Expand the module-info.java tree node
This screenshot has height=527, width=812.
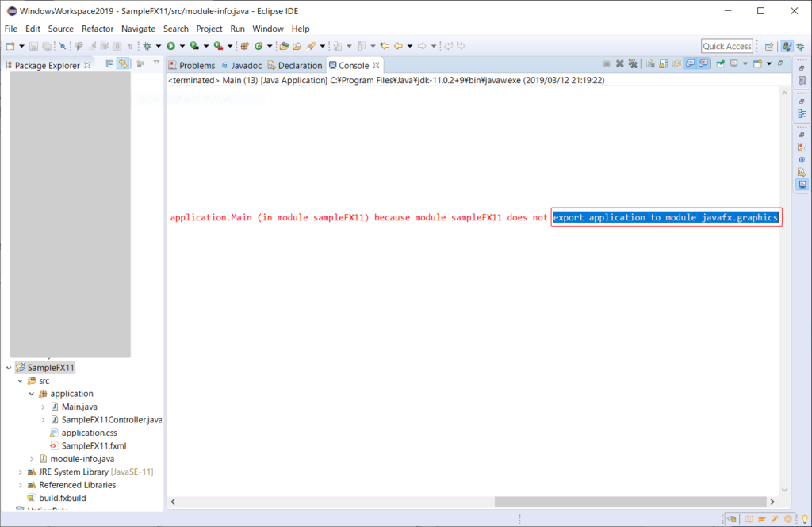[x=31, y=458]
